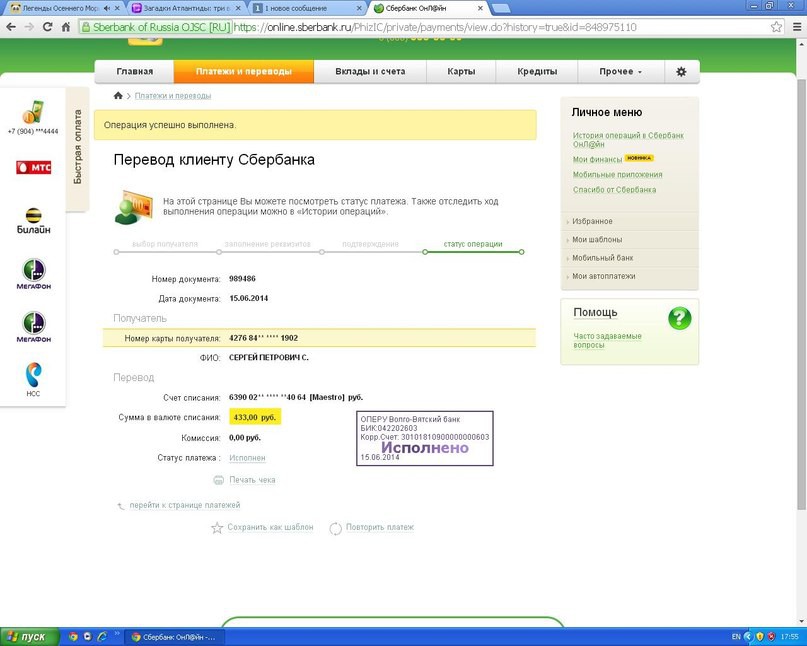
Task: Open the Chrome menu icon
Action: (x=797, y=27)
